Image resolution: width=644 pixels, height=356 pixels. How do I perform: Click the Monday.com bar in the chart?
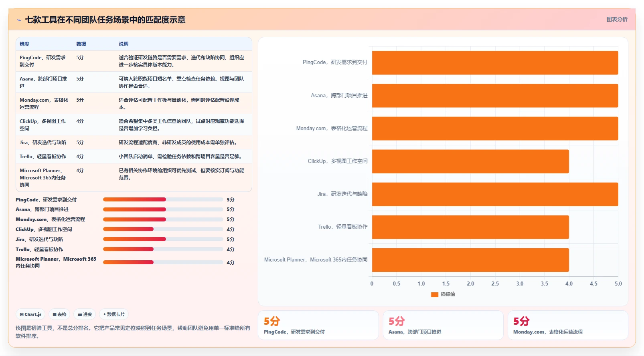pyautogui.click(x=495, y=129)
